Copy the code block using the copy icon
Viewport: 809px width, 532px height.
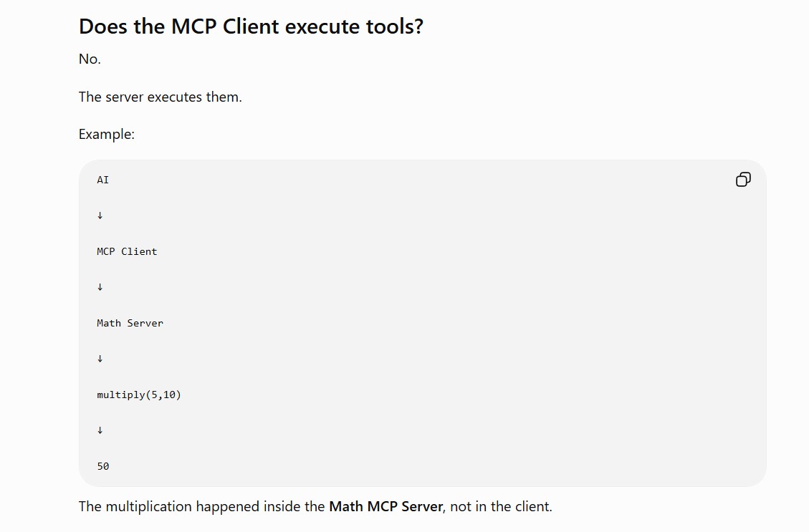point(743,180)
